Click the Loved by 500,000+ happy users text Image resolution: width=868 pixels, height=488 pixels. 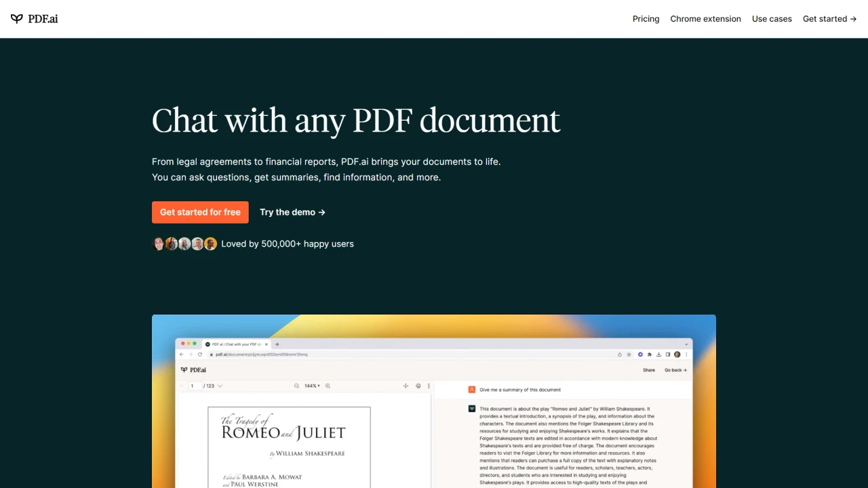click(288, 244)
